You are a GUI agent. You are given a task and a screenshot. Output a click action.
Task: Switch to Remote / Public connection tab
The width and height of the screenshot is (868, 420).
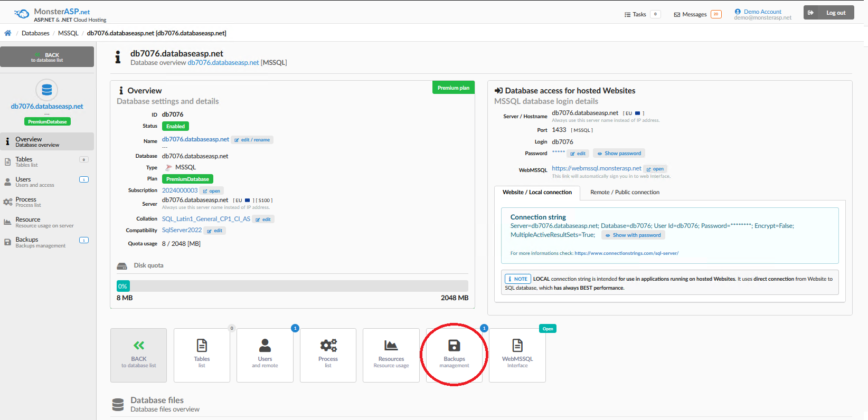coord(625,193)
